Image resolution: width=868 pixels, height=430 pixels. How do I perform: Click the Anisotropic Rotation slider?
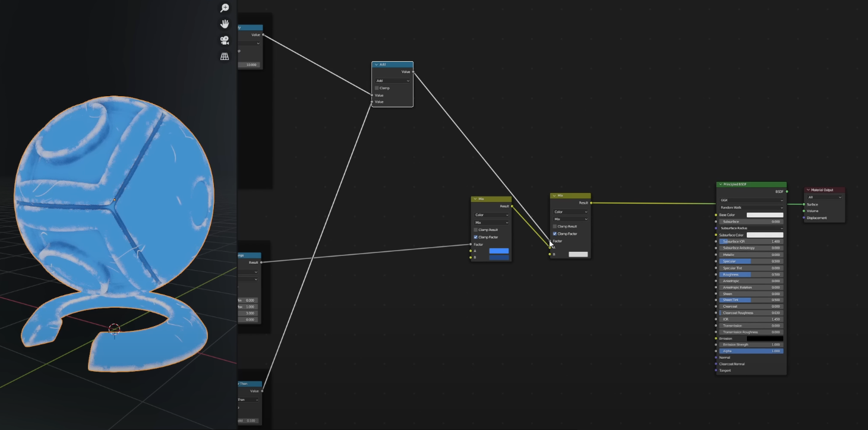pyautogui.click(x=751, y=287)
